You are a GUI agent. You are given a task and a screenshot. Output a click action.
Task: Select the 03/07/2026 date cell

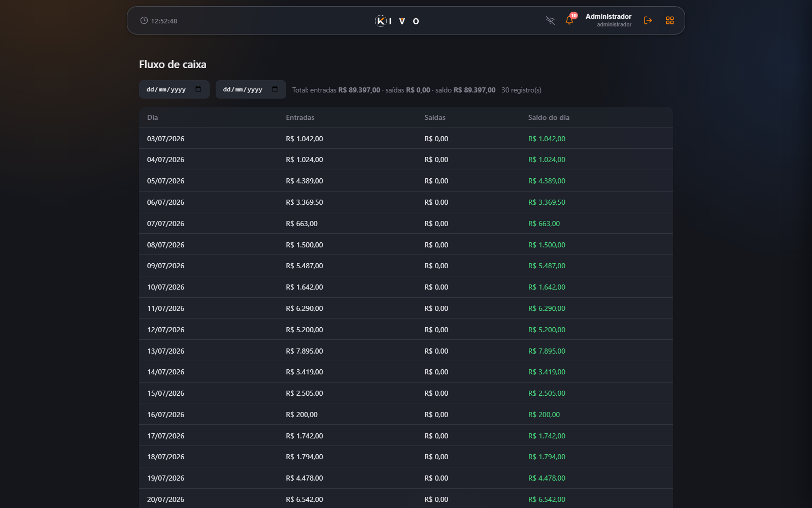(x=165, y=139)
